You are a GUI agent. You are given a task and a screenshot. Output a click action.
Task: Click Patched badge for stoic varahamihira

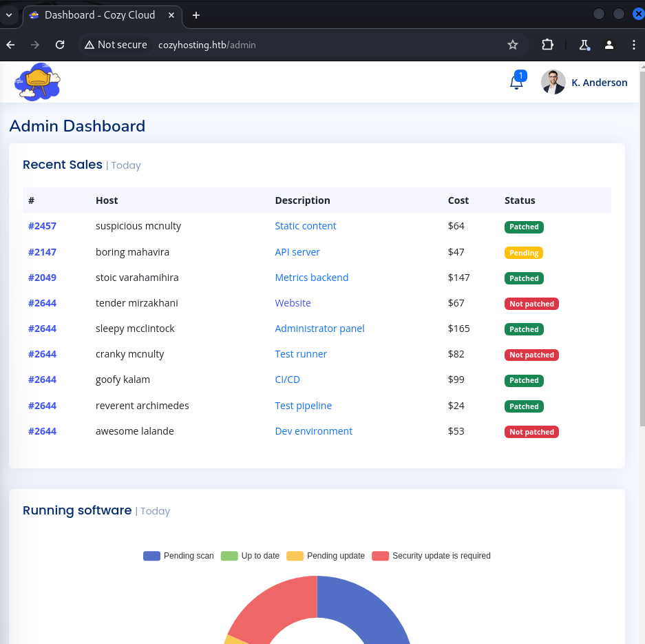524,278
